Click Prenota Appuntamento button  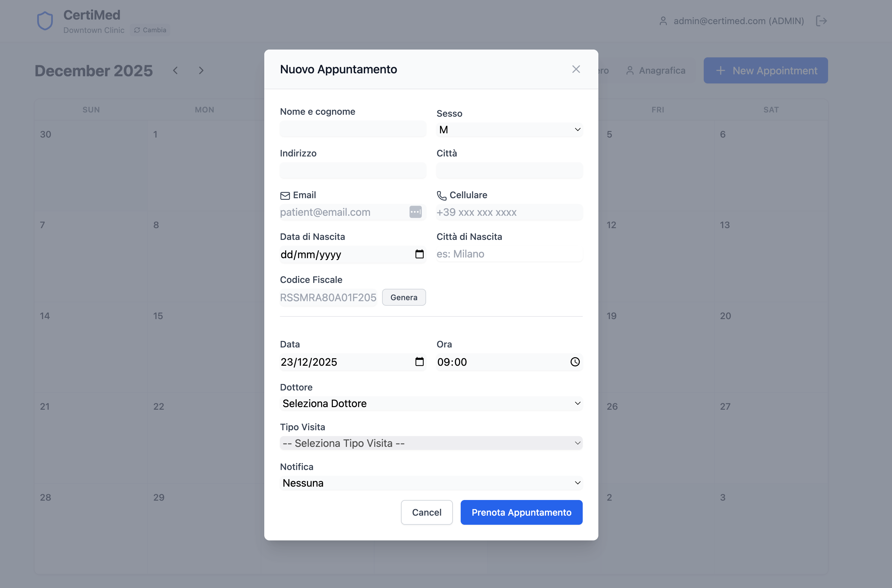click(x=521, y=512)
